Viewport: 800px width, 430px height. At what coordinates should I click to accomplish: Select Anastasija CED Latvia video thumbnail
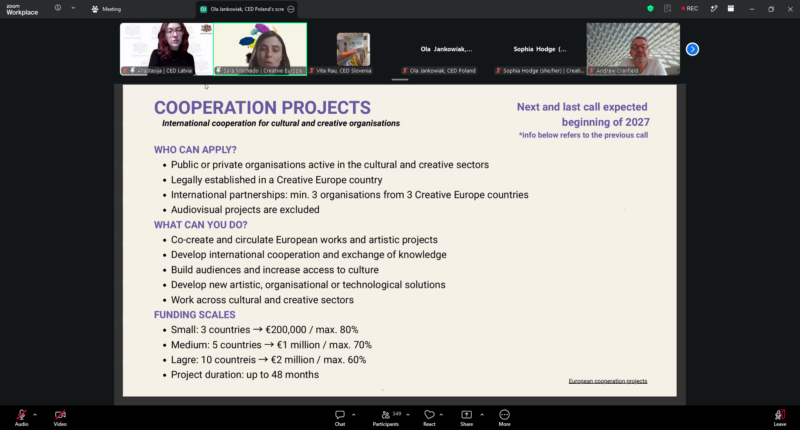(166, 49)
